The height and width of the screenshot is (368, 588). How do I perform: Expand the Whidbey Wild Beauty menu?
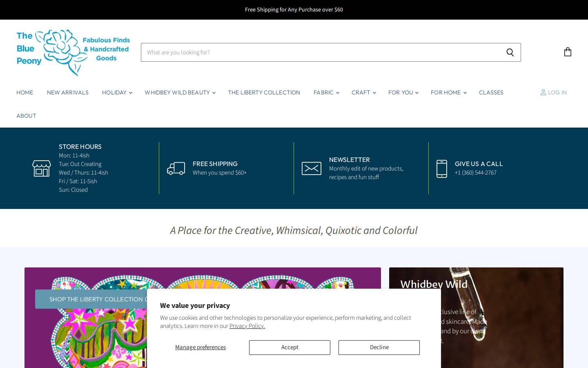pyautogui.click(x=180, y=92)
